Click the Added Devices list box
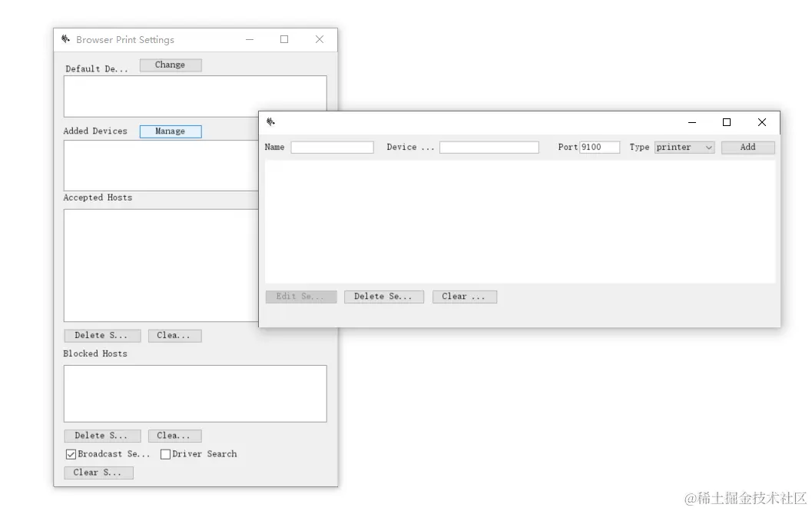This screenshot has width=812, height=511. [161, 165]
